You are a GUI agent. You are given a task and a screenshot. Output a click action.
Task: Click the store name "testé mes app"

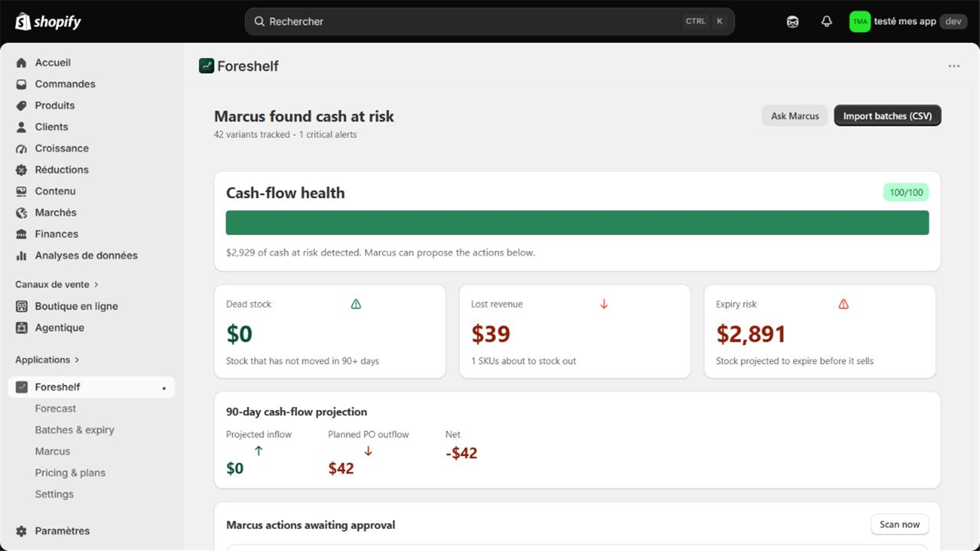point(905,21)
